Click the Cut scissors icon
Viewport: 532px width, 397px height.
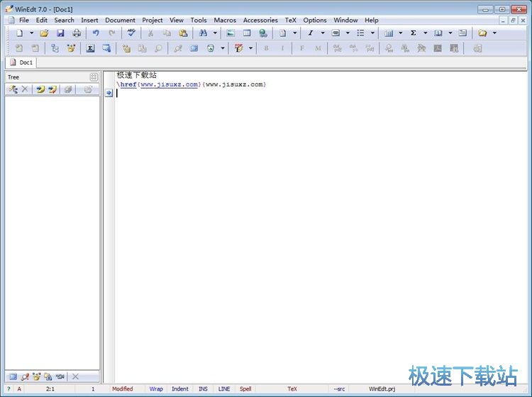point(150,33)
